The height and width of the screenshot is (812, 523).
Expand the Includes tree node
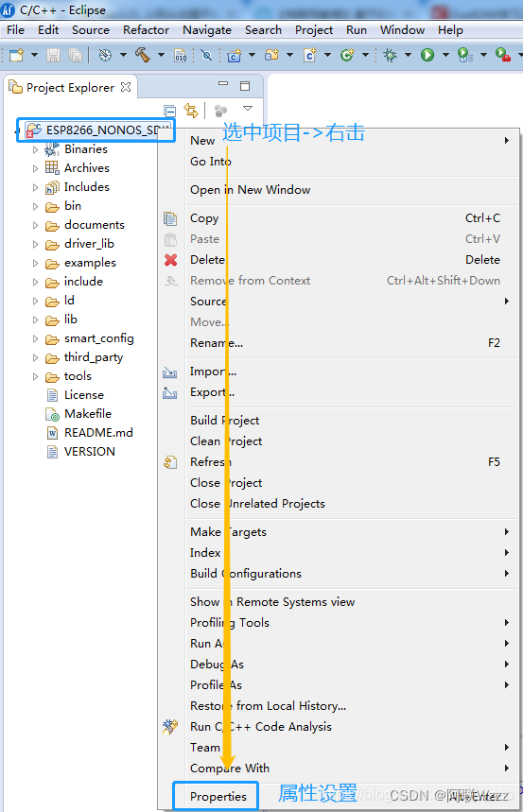point(35,187)
